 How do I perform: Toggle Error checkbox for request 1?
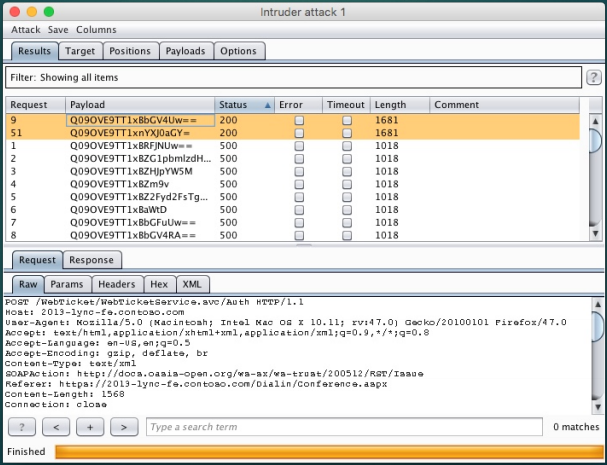[x=299, y=146]
